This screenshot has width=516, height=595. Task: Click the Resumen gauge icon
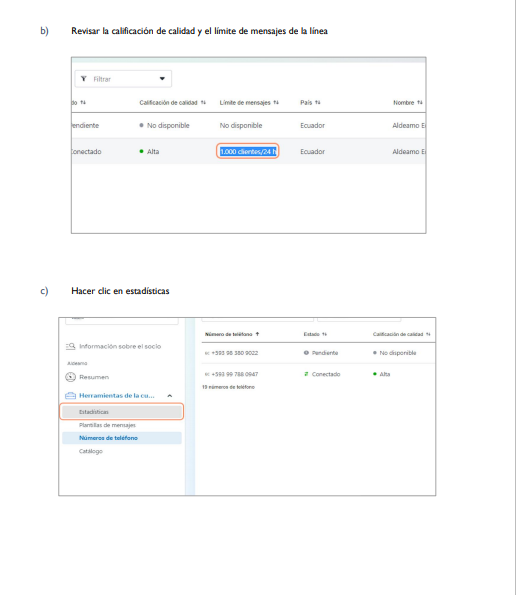click(x=71, y=377)
